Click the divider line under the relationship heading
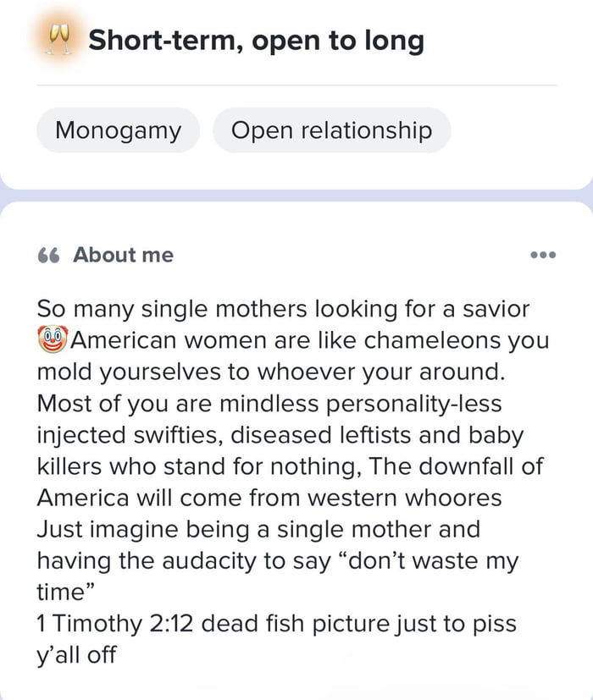Image resolution: width=593 pixels, height=700 pixels. tap(296, 85)
